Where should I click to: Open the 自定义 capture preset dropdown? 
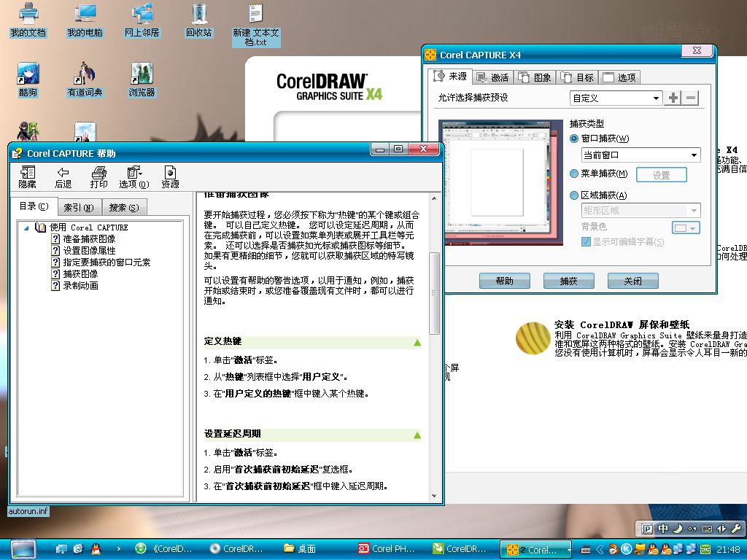616,98
